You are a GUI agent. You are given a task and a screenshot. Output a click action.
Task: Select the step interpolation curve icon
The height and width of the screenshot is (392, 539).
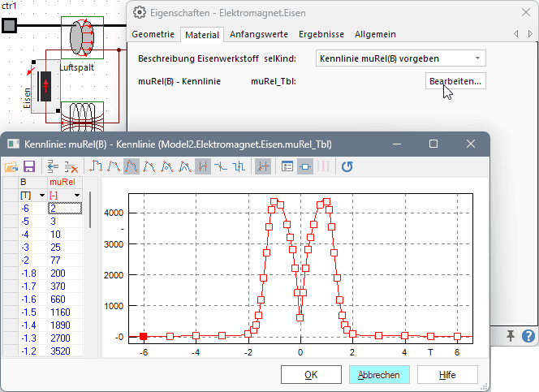239,166
